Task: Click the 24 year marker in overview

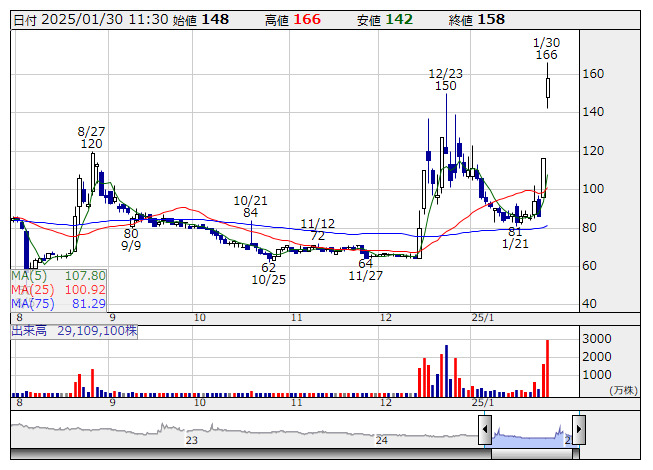Action: coord(382,440)
